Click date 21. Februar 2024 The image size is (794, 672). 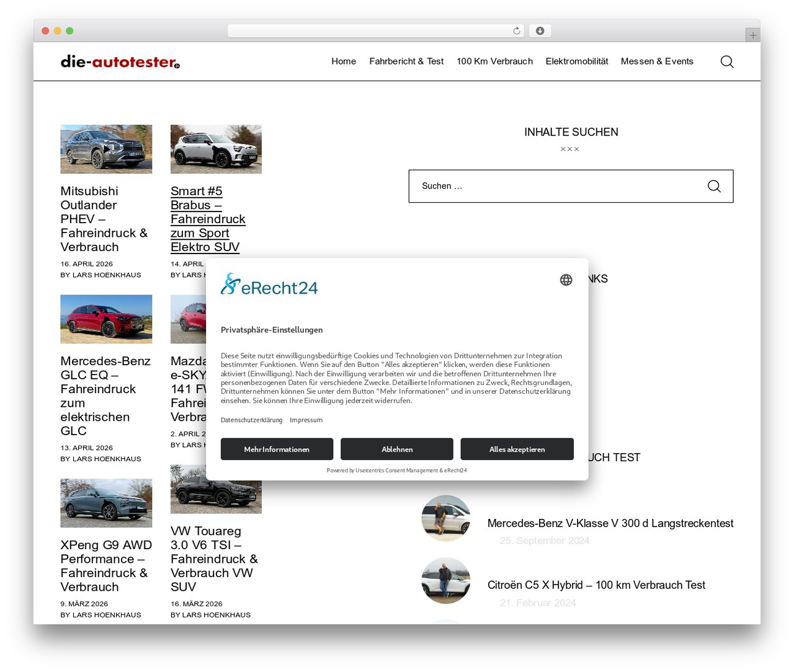pyautogui.click(x=538, y=603)
